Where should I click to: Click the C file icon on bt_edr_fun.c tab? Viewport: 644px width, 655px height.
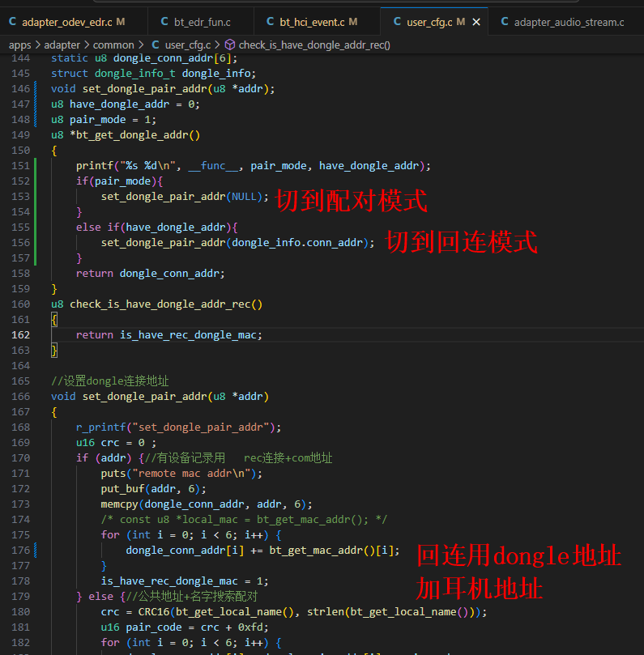[164, 22]
